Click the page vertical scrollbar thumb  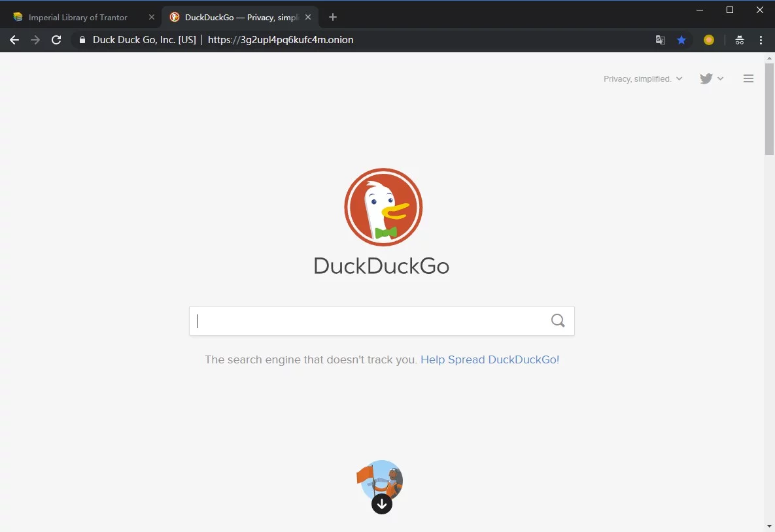click(769, 108)
